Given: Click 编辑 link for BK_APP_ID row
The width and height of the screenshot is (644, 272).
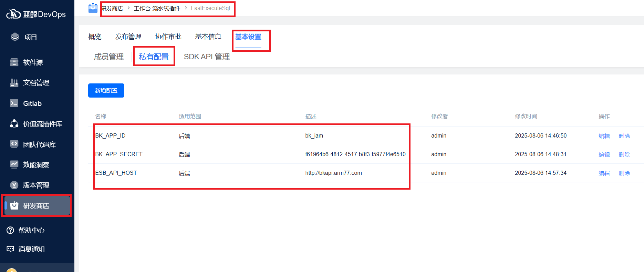Looking at the screenshot, I should pos(604,136).
